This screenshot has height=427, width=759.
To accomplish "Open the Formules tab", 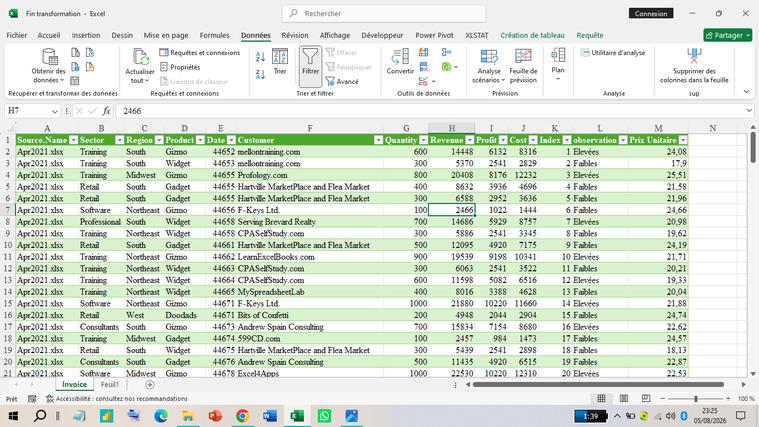I will point(214,35).
